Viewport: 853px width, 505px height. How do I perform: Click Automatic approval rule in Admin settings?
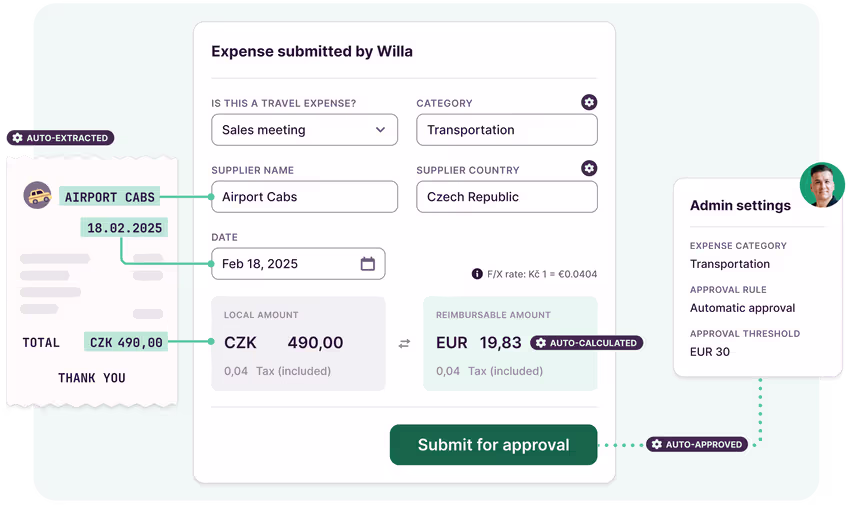tap(742, 308)
